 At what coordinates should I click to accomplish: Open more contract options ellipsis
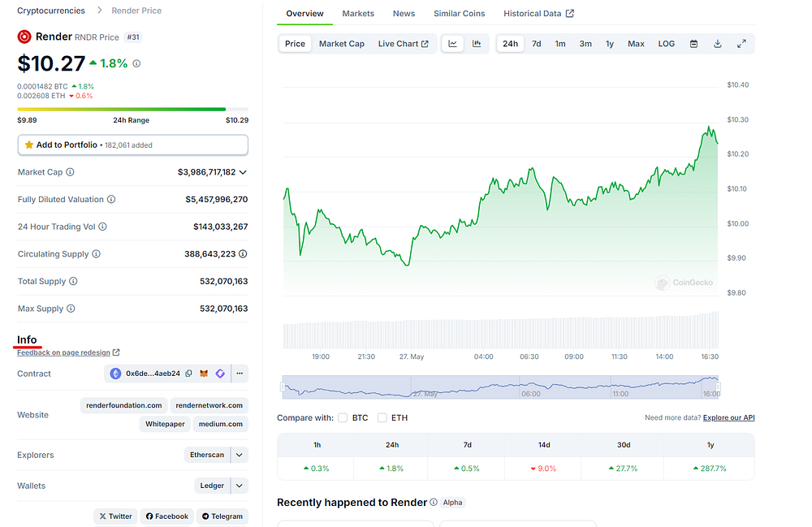(240, 374)
